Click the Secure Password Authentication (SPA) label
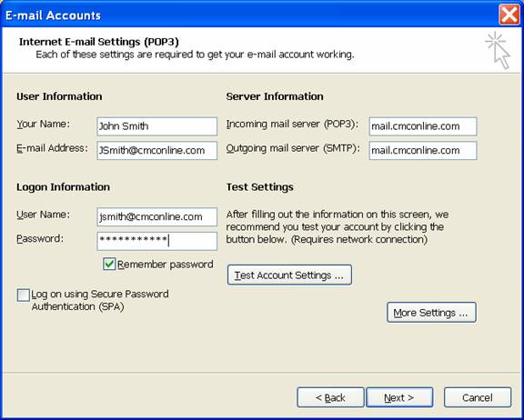The image size is (524, 420). click(x=100, y=300)
